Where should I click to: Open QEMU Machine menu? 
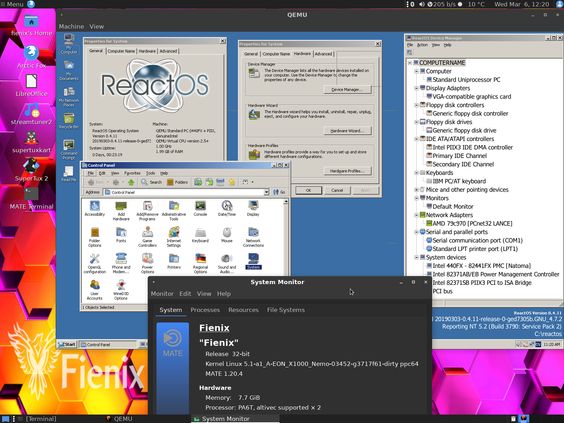pyautogui.click(x=71, y=27)
